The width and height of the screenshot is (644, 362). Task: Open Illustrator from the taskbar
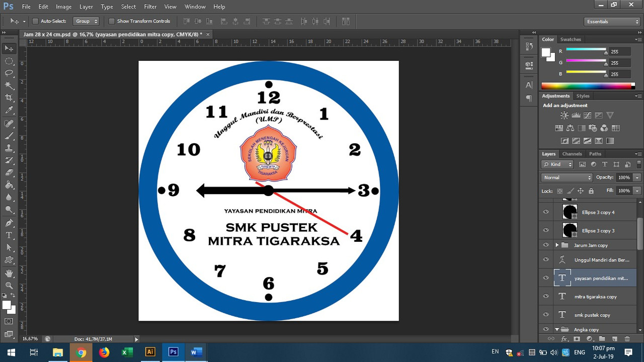(150, 352)
